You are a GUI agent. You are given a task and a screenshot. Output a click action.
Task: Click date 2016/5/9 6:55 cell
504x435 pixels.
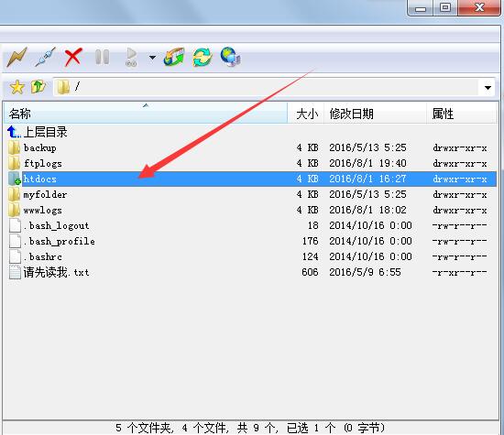365,272
